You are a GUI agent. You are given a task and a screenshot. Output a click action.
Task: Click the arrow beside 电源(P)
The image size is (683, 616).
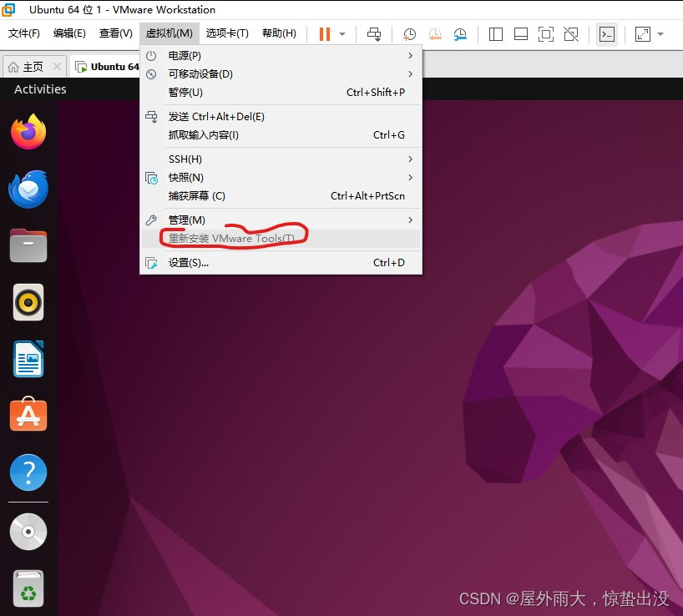pyautogui.click(x=410, y=56)
